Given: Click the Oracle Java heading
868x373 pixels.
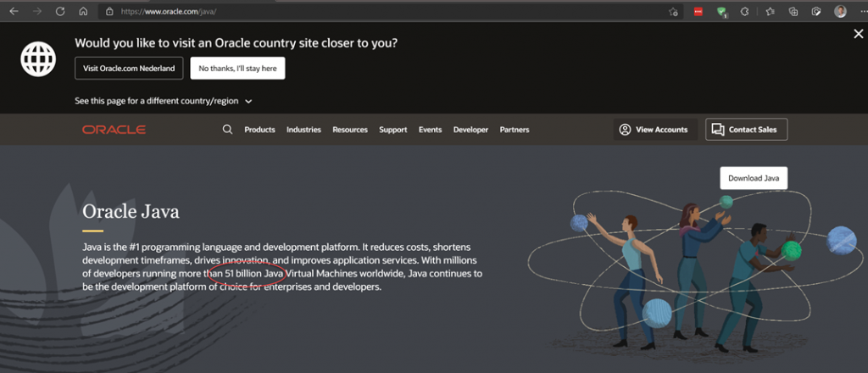Looking at the screenshot, I should pos(131,211).
